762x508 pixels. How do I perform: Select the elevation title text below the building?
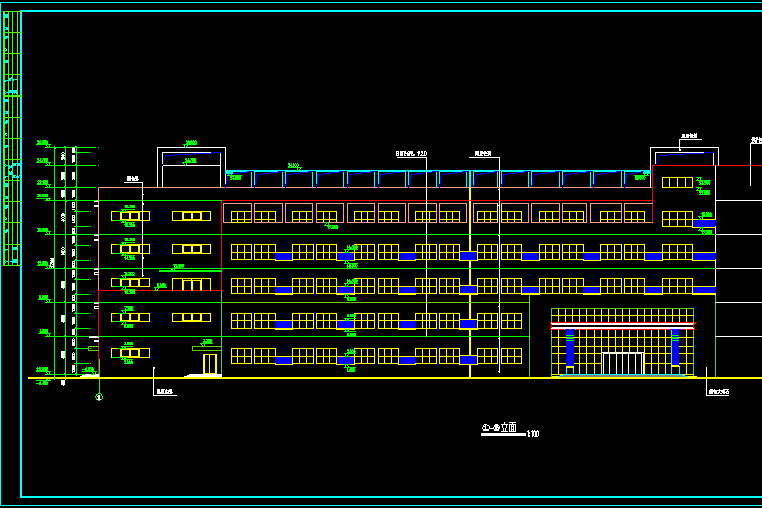pos(499,427)
